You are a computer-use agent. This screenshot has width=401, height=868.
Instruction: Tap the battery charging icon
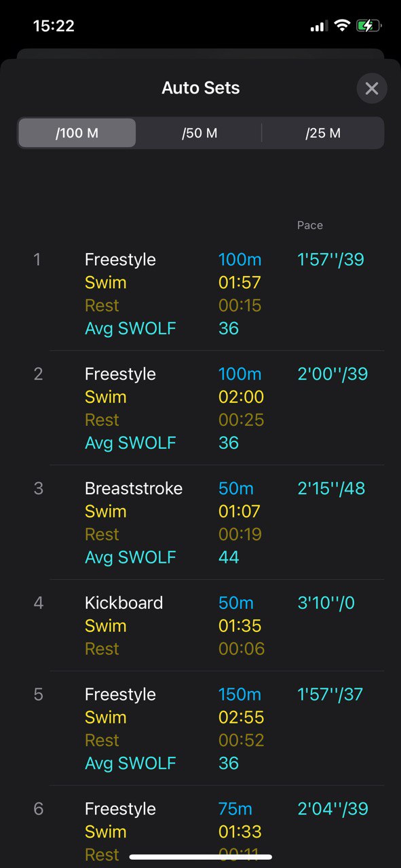click(369, 26)
